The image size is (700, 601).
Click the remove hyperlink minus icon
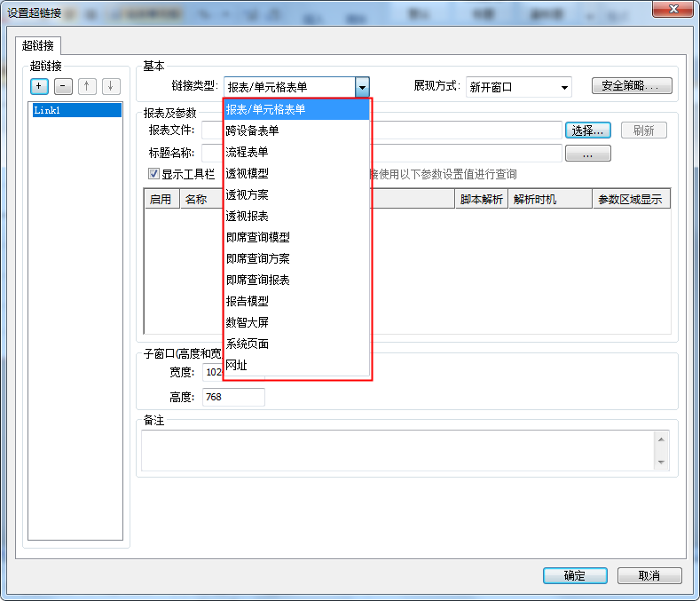click(x=63, y=86)
